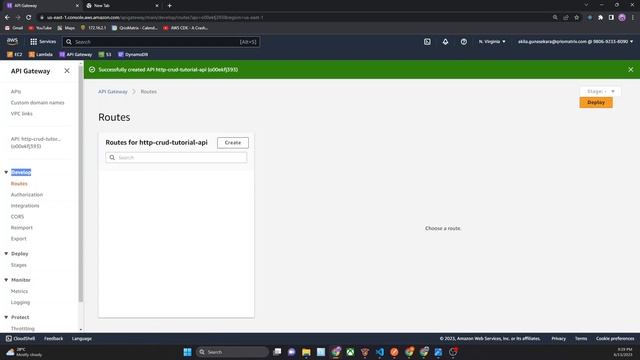Reload the current page
This screenshot has width=640, height=360.
click(x=29, y=18)
